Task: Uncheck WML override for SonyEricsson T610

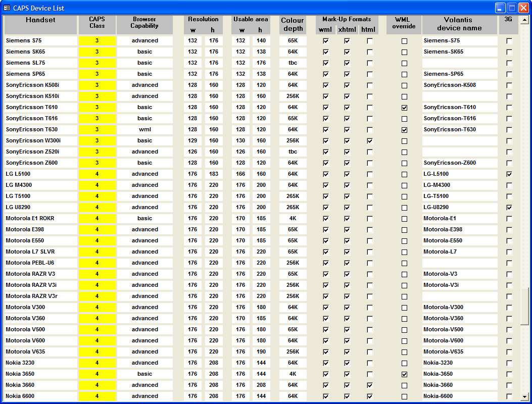Action: (404, 108)
